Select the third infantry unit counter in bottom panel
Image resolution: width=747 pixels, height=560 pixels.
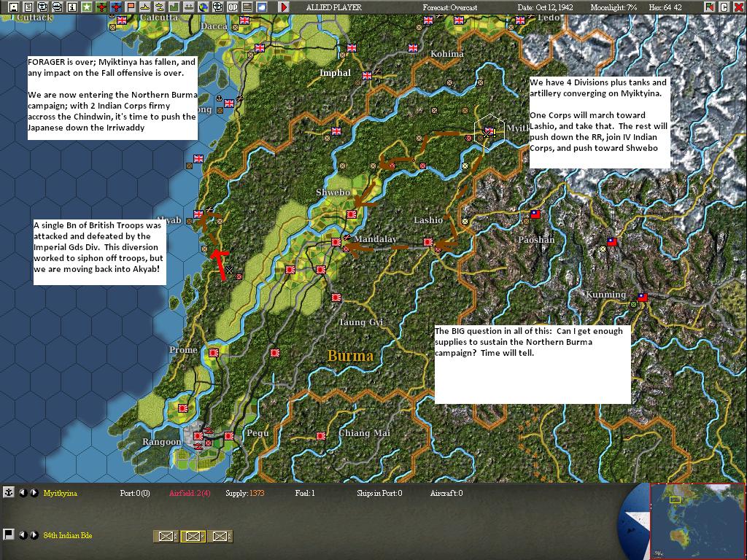point(220,536)
